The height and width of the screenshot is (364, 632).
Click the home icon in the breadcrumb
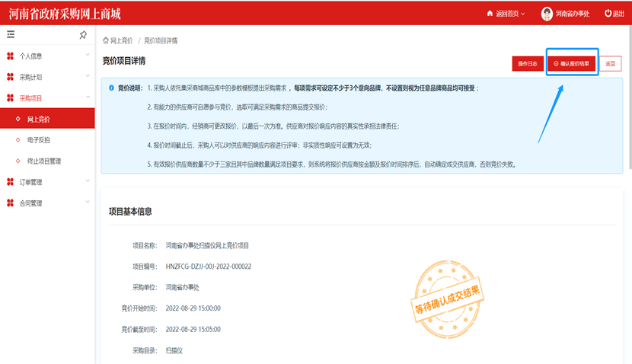tap(106, 40)
